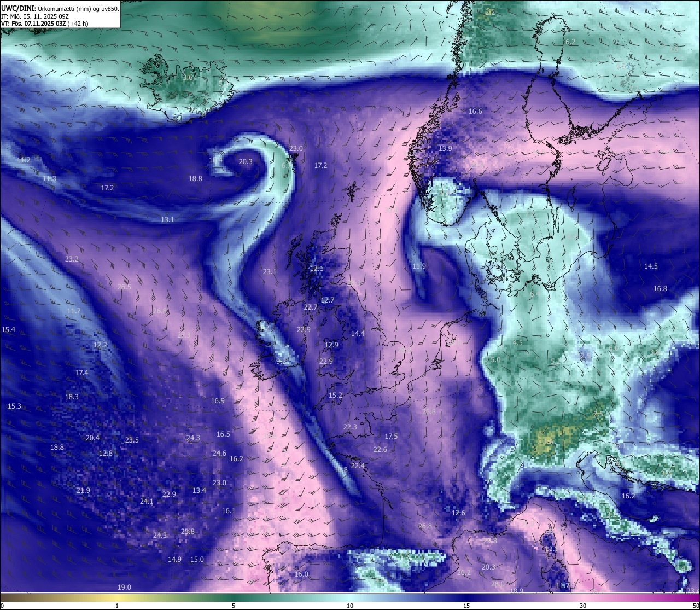This screenshot has height=610, width=700.
Task: Click the 13.4 value label
Action: point(199,491)
